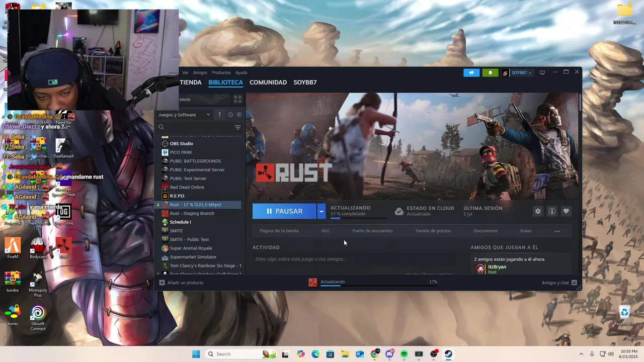Screen dimensions: 644x362
Task: Toggle recent activity clock filter
Action: [230, 115]
